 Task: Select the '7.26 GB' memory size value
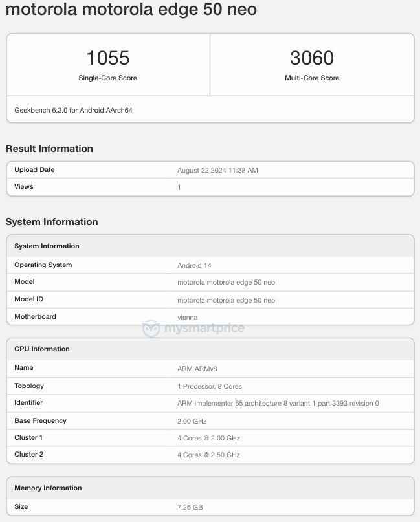pos(190,507)
